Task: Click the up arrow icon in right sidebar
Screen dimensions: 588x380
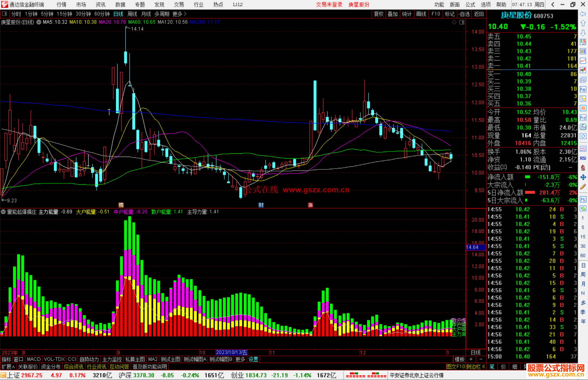Action: tap(583, 23)
